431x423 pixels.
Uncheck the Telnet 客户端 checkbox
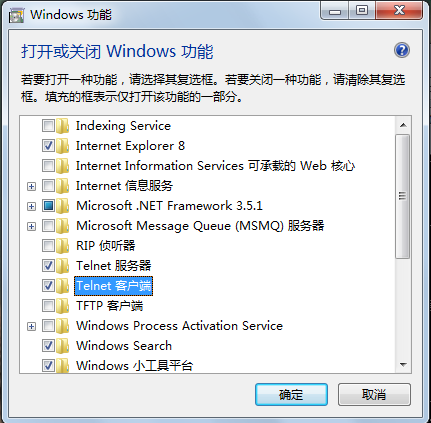tap(48, 286)
